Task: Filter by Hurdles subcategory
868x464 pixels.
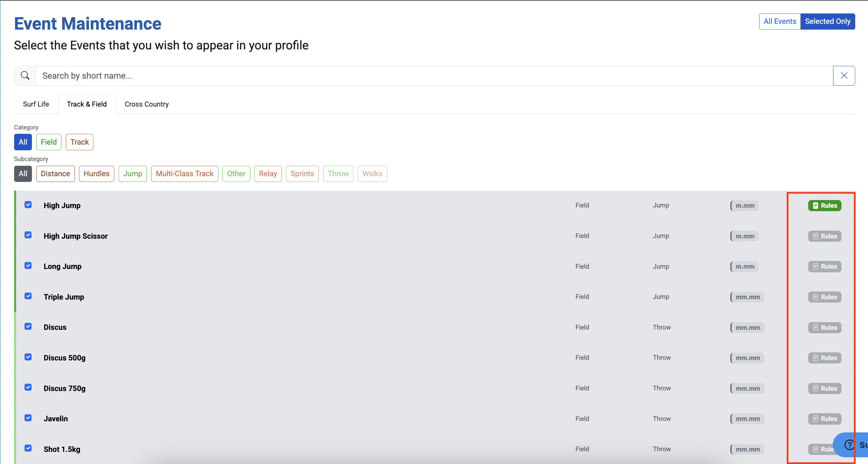Action: pyautogui.click(x=97, y=173)
